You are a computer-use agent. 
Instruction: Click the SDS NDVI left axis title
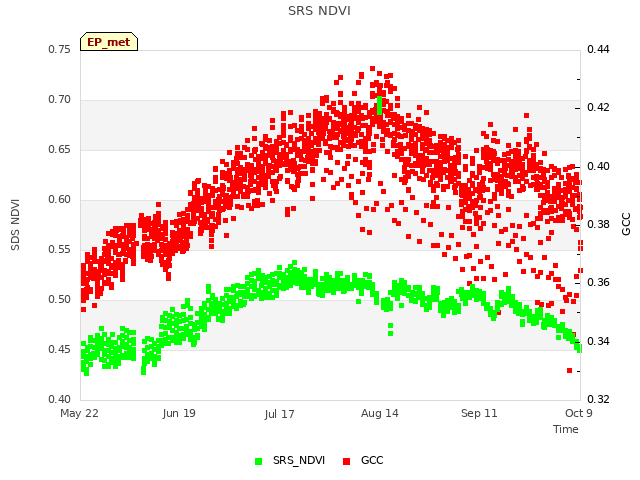pyautogui.click(x=15, y=225)
